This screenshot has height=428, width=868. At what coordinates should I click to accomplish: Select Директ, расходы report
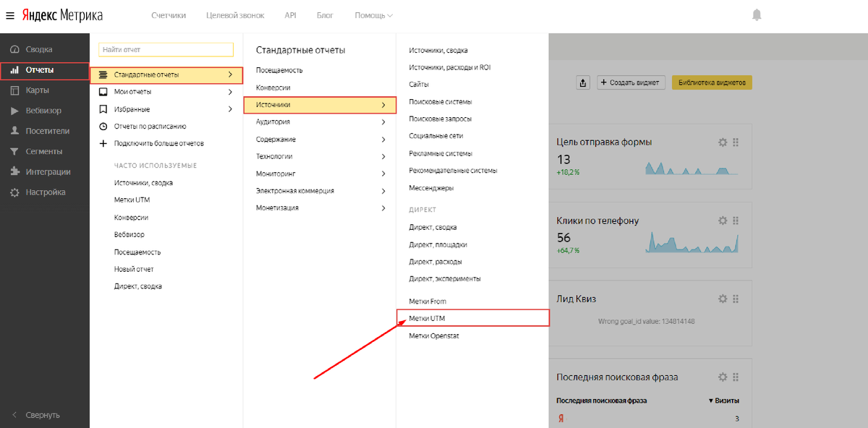click(435, 261)
